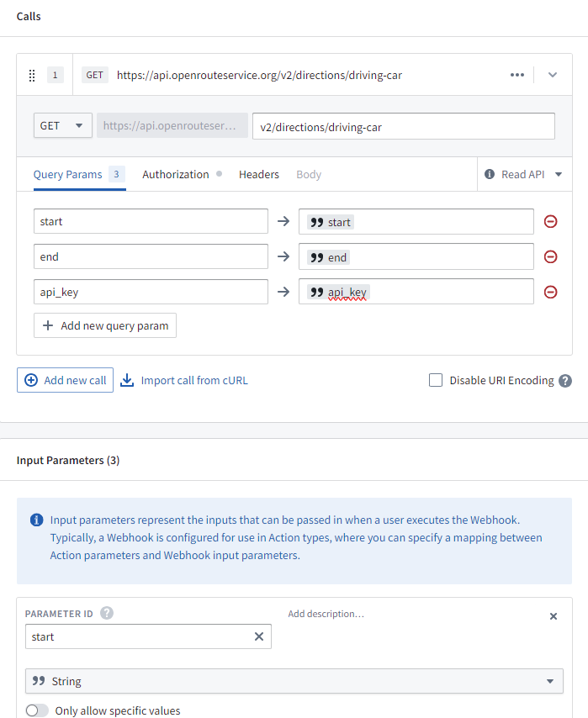Viewport: 588px width, 718px height.
Task: Open the String type dropdown
Action: [x=294, y=681]
